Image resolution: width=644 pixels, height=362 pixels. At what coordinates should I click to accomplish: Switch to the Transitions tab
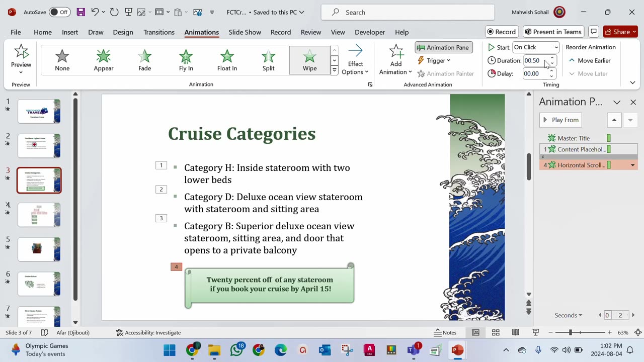[159, 32]
